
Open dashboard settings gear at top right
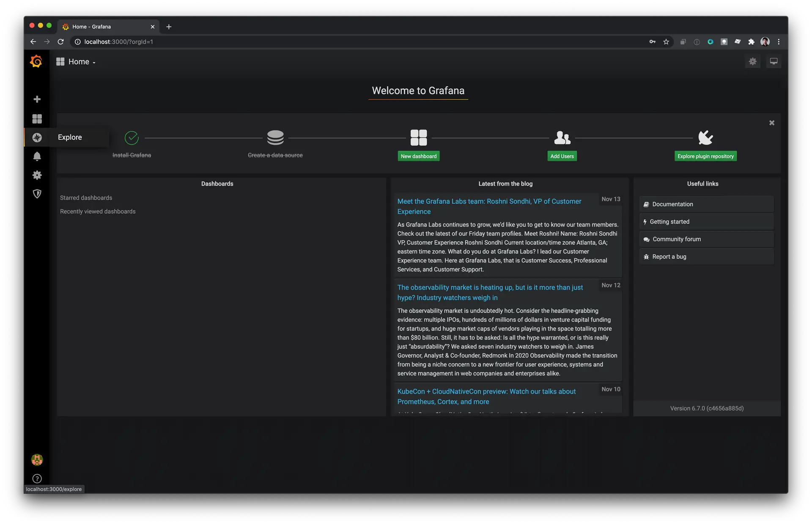tap(753, 61)
